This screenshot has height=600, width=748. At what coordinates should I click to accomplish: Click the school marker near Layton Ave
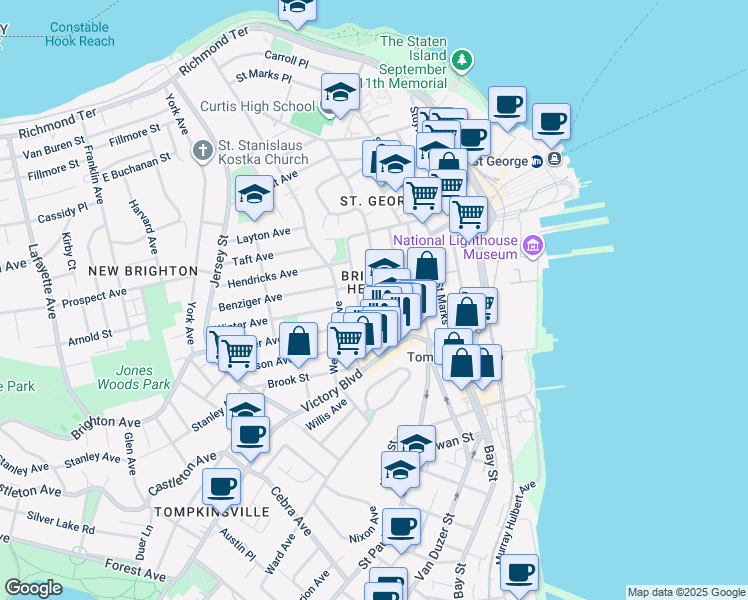coord(254,195)
